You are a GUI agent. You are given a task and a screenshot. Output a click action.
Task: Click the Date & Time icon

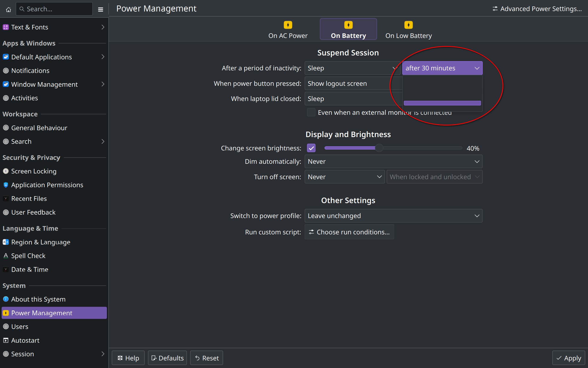pyautogui.click(x=6, y=269)
